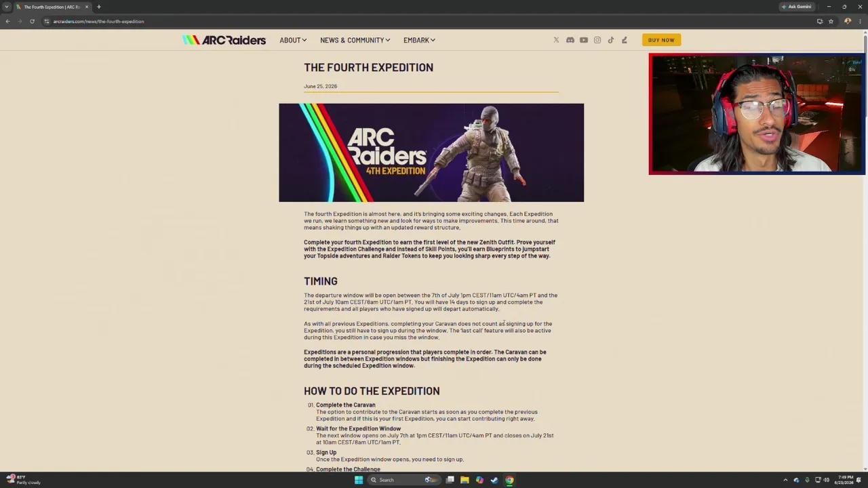Open ARC Raiders X (Twitter) page

(x=556, y=40)
